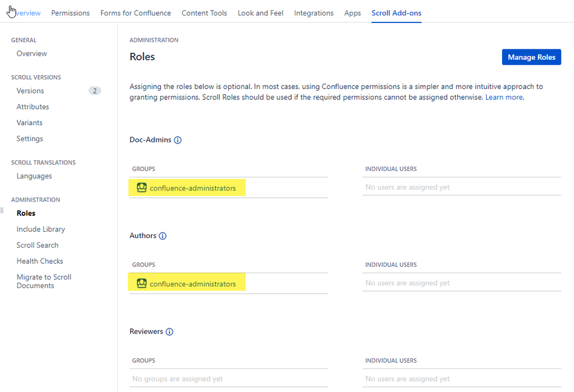Open the Apps tab
The image size is (574, 392).
pyautogui.click(x=353, y=13)
